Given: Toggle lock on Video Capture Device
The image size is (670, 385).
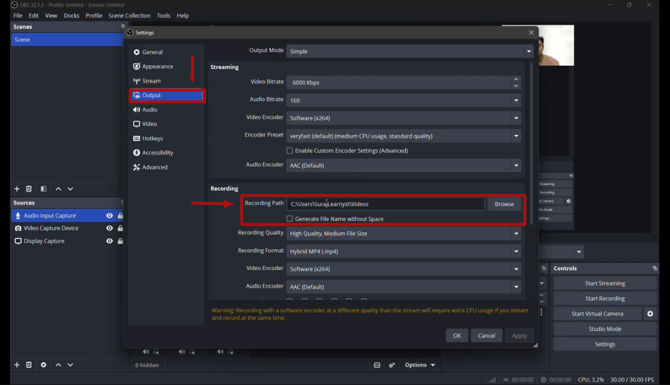Looking at the screenshot, I should (x=120, y=228).
